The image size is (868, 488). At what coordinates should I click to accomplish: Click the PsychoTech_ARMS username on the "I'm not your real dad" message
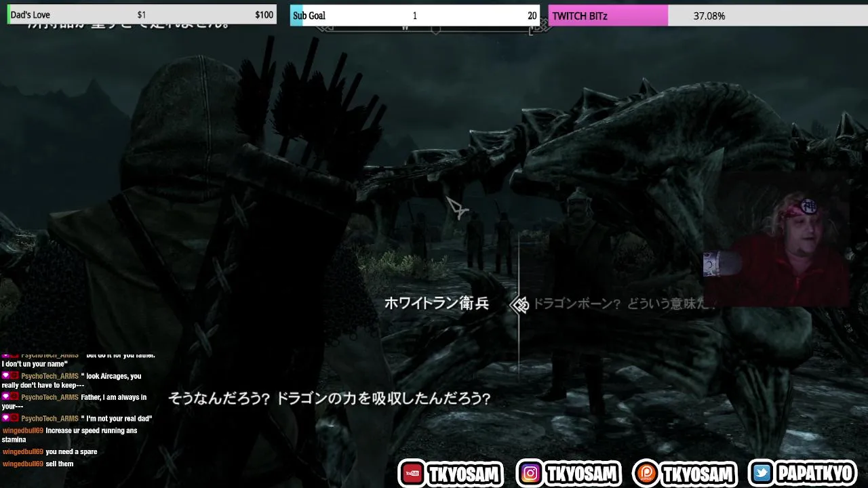click(50, 418)
